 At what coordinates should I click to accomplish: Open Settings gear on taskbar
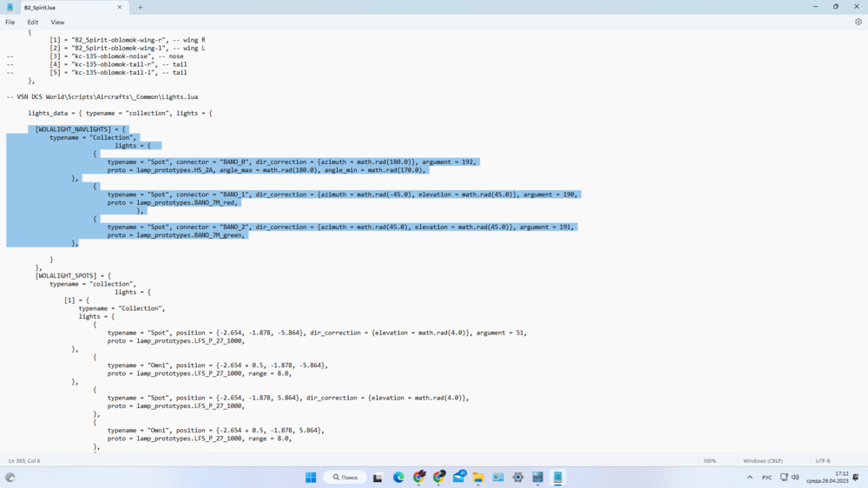pyautogui.click(x=517, y=478)
